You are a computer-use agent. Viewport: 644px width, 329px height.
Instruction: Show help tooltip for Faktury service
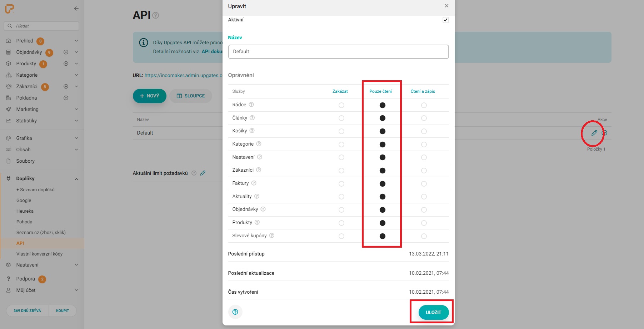point(254,183)
